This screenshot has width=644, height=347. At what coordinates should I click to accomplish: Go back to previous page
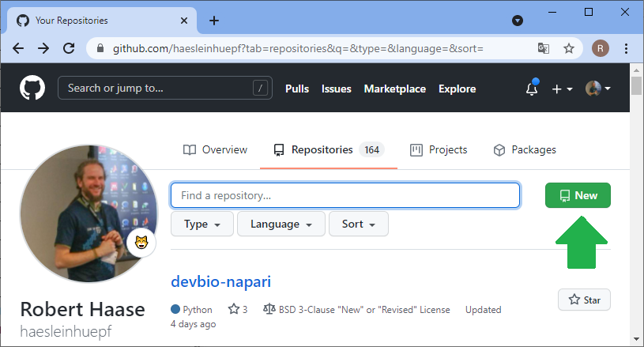click(18, 48)
